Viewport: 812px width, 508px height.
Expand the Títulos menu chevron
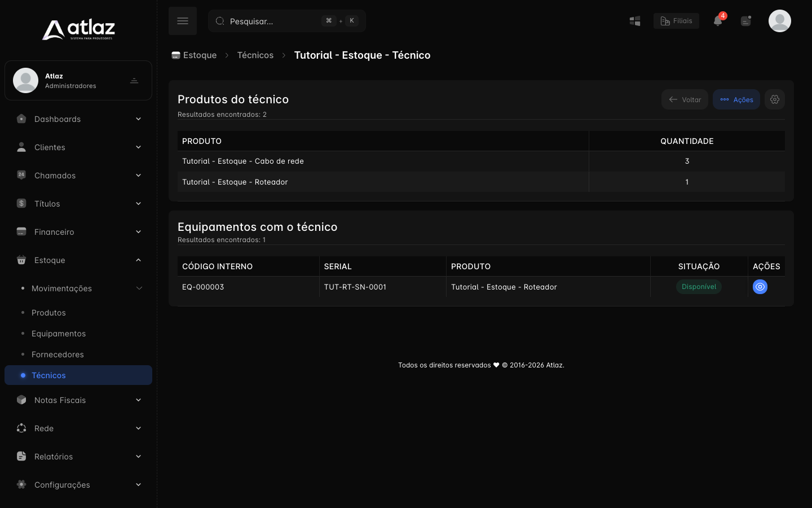(x=138, y=203)
